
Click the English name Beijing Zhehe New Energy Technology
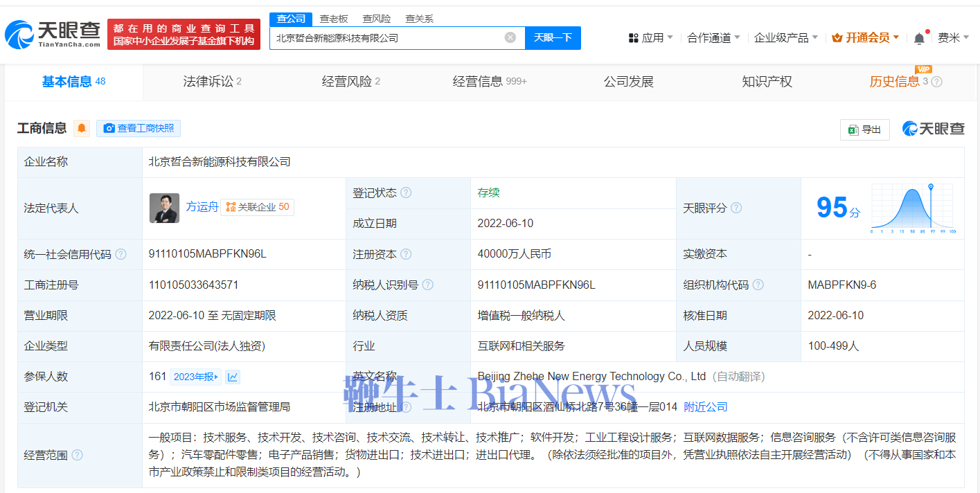591,377
